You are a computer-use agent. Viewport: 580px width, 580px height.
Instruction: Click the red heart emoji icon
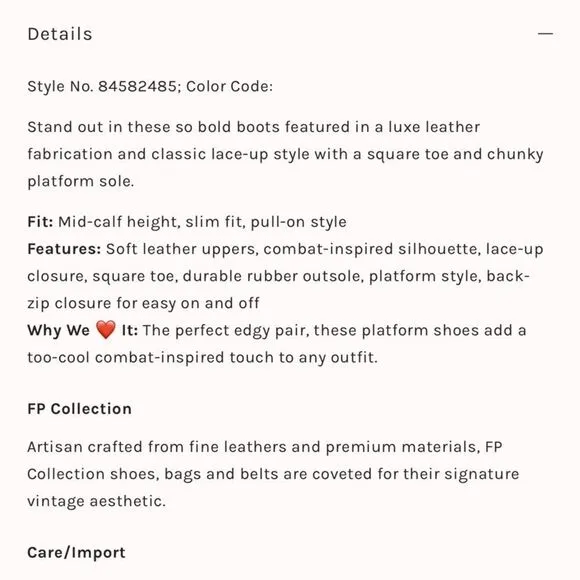point(106,330)
